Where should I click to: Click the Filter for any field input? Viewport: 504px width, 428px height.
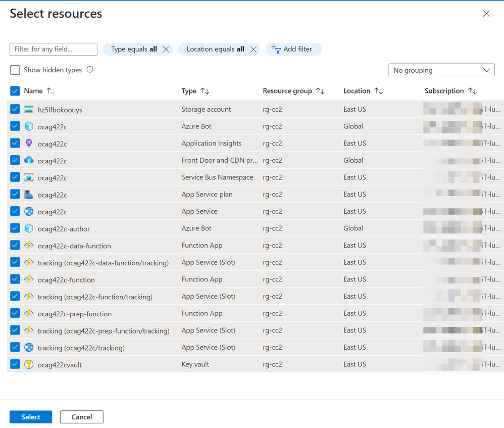pyautogui.click(x=53, y=49)
